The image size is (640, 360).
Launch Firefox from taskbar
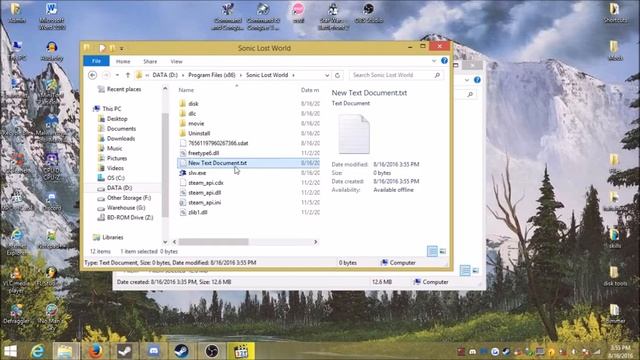coord(96,351)
